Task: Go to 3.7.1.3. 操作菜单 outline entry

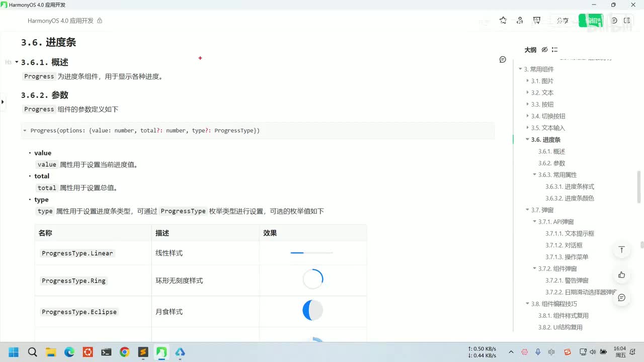Action: 567,257
